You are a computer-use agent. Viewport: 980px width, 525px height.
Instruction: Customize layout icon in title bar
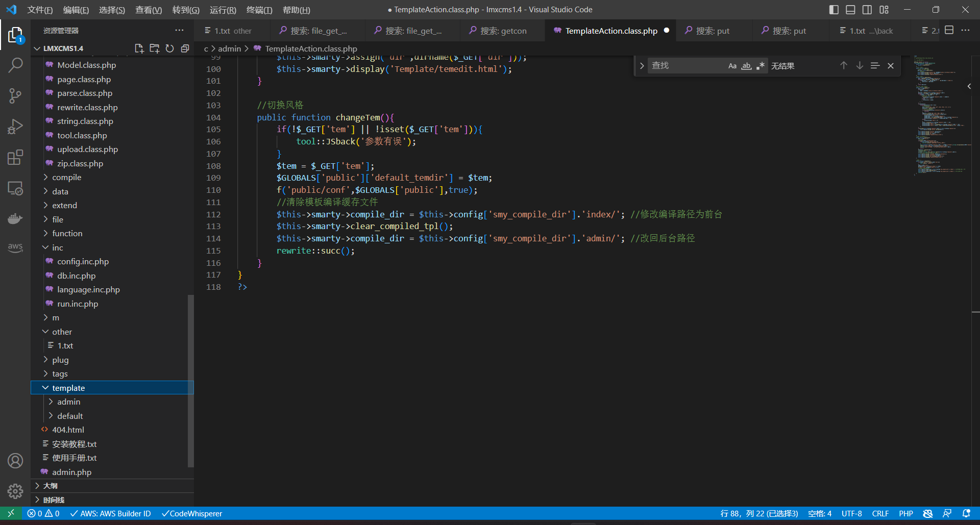coord(884,10)
